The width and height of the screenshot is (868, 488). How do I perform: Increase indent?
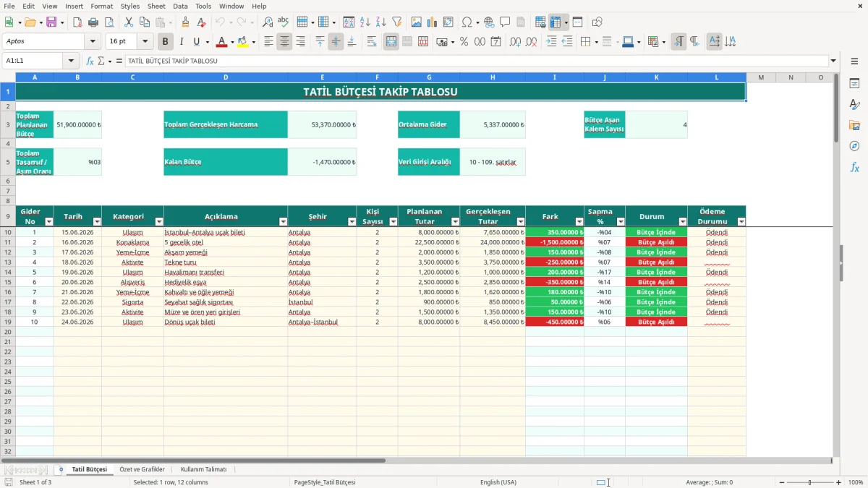pyautogui.click(x=551, y=42)
